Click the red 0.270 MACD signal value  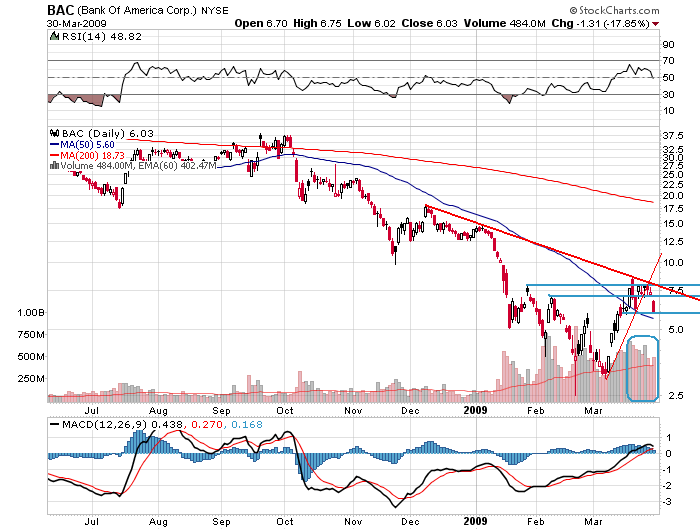click(207, 425)
